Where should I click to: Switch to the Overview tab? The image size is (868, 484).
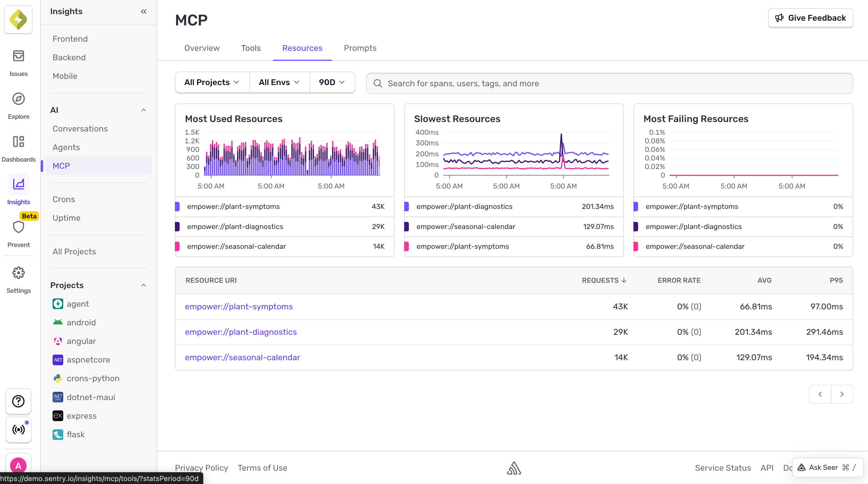coord(202,48)
